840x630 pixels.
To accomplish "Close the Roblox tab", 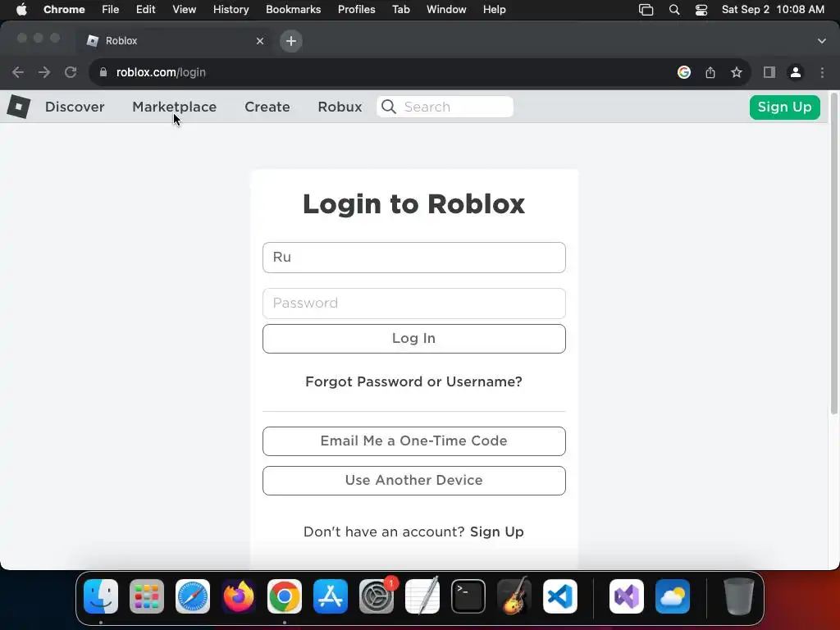I will 260,41.
